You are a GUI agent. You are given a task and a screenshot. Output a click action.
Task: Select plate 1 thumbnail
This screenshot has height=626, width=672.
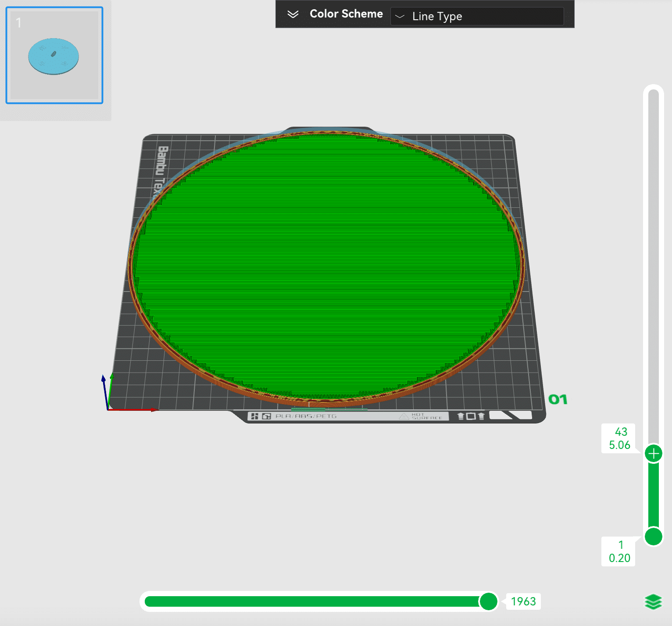coord(54,56)
